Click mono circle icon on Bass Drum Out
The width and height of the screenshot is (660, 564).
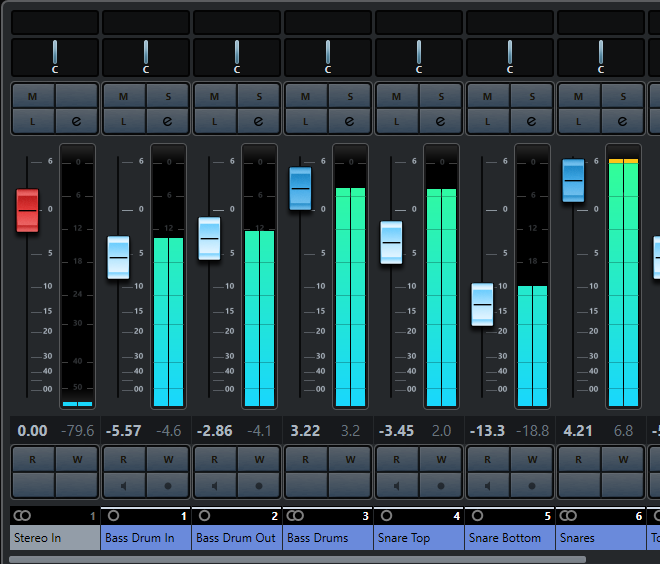204,516
